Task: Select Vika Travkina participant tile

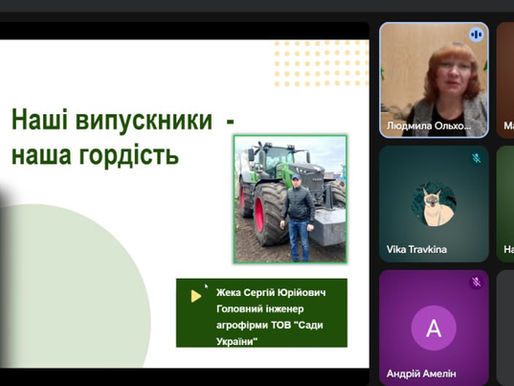Action: (x=434, y=204)
